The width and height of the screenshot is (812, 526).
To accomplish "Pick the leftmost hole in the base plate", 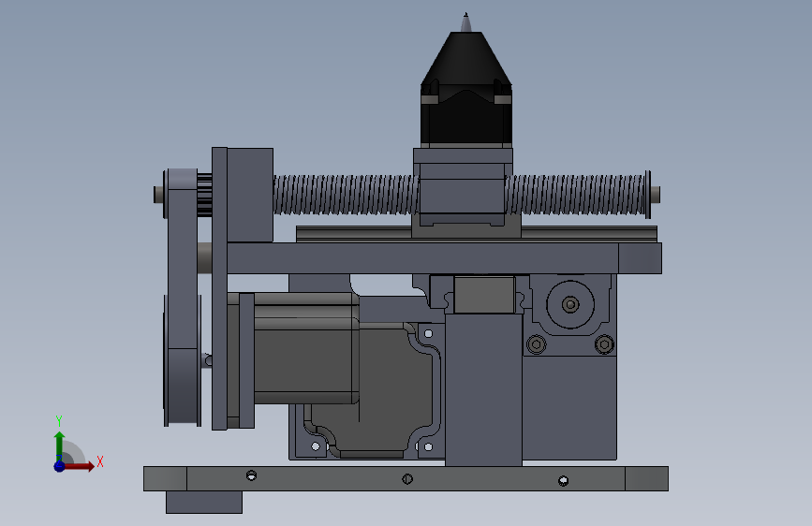I will click(x=251, y=475).
